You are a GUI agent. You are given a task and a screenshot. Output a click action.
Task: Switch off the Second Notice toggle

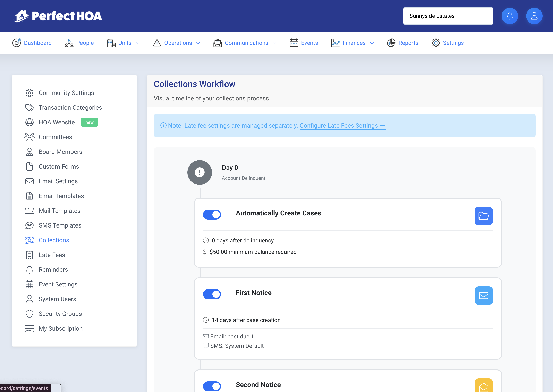[x=212, y=386]
